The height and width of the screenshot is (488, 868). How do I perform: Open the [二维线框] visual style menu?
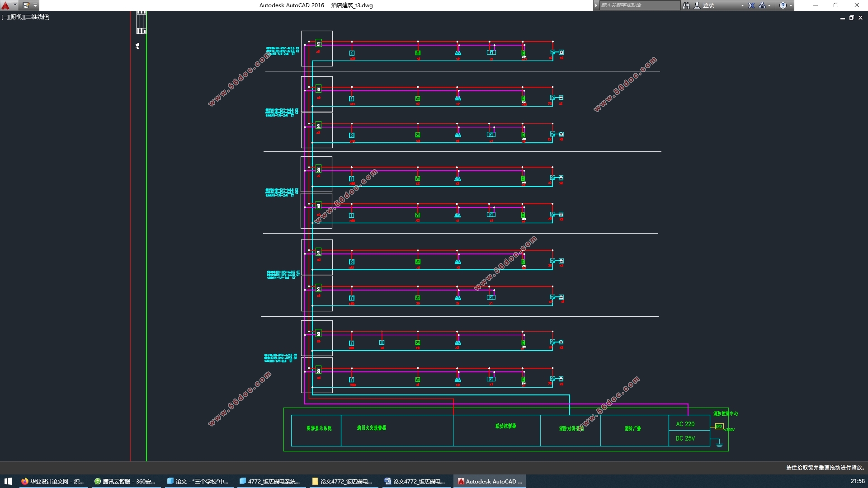point(37,17)
